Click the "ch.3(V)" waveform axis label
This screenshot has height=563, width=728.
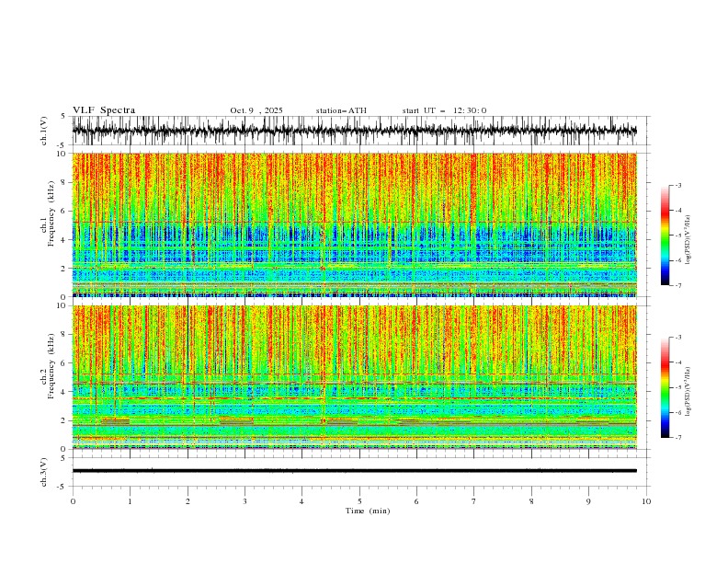tap(44, 472)
